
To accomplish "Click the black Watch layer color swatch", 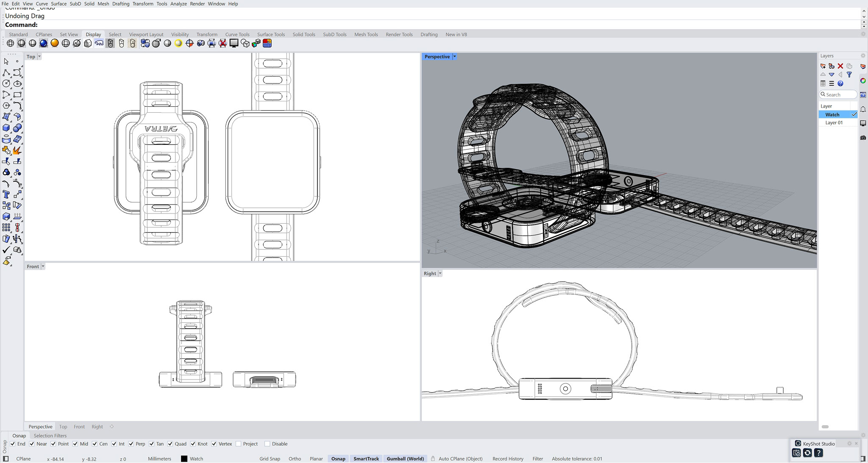I will click(184, 459).
